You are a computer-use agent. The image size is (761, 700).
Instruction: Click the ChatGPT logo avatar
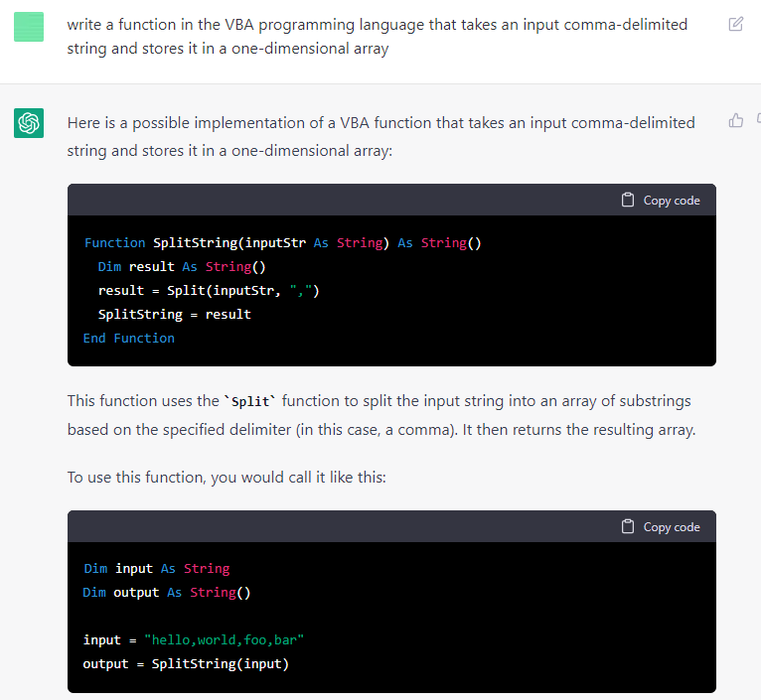pos(29,123)
